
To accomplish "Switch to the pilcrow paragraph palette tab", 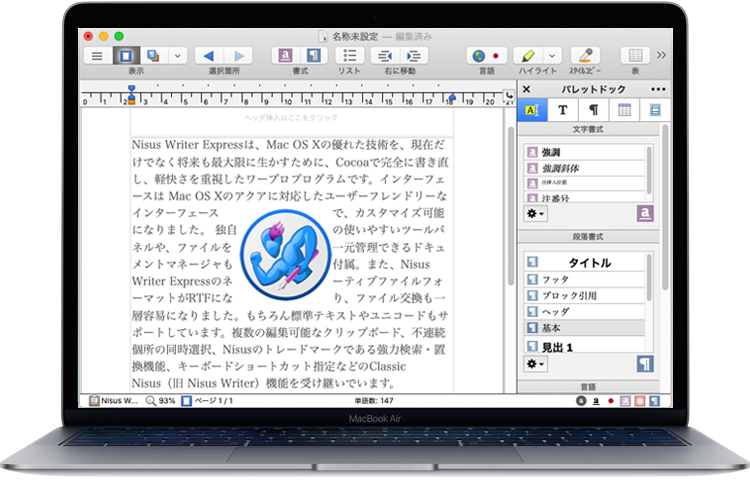I will [x=594, y=110].
